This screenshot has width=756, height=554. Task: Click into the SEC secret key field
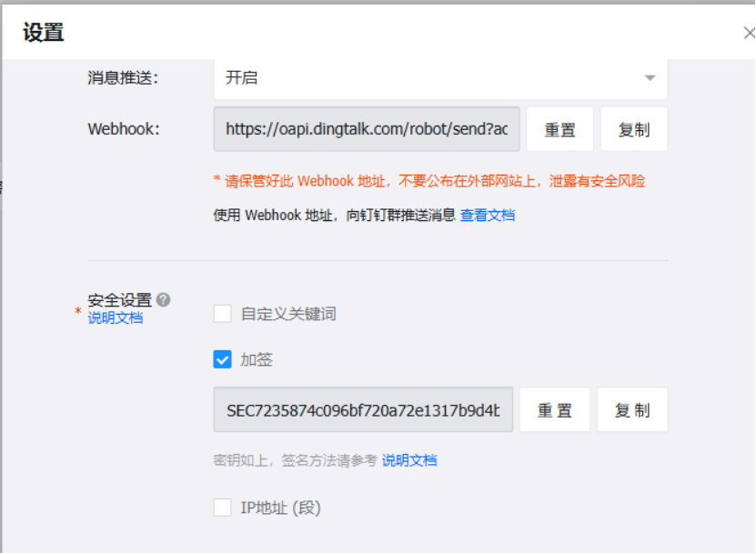click(x=363, y=410)
